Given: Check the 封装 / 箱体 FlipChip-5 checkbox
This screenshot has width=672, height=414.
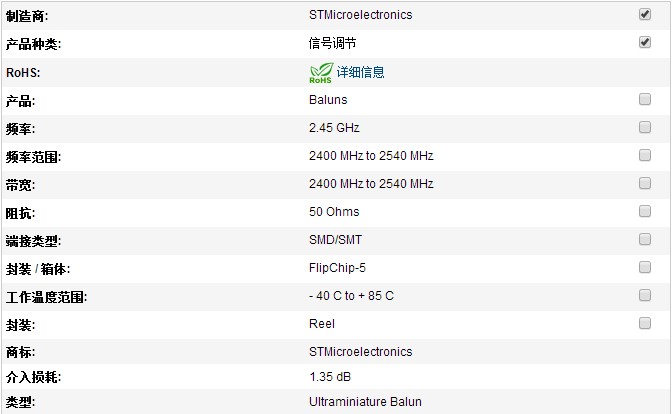Looking at the screenshot, I should click(645, 267).
